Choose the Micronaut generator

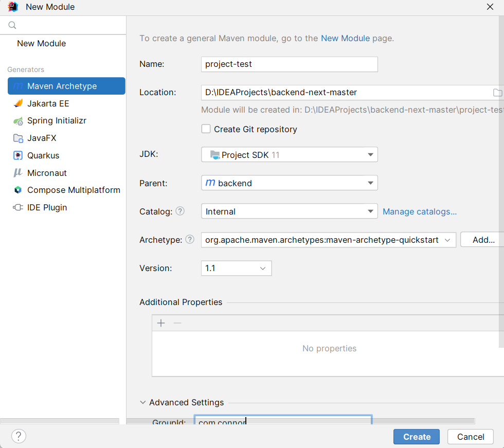click(47, 173)
